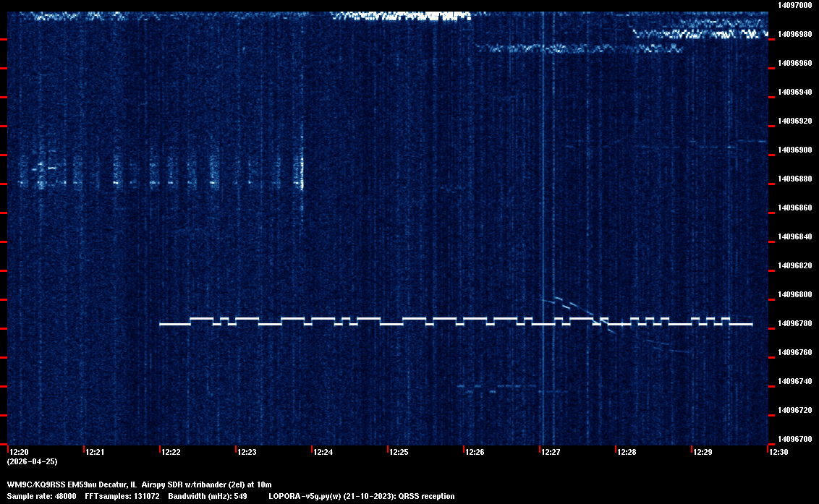Click the 12:20 time axis label
819x504 pixels.
click(20, 453)
